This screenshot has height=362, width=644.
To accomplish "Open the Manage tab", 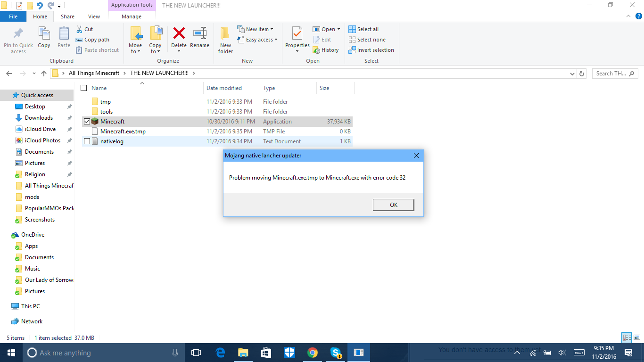I will tap(132, 16).
